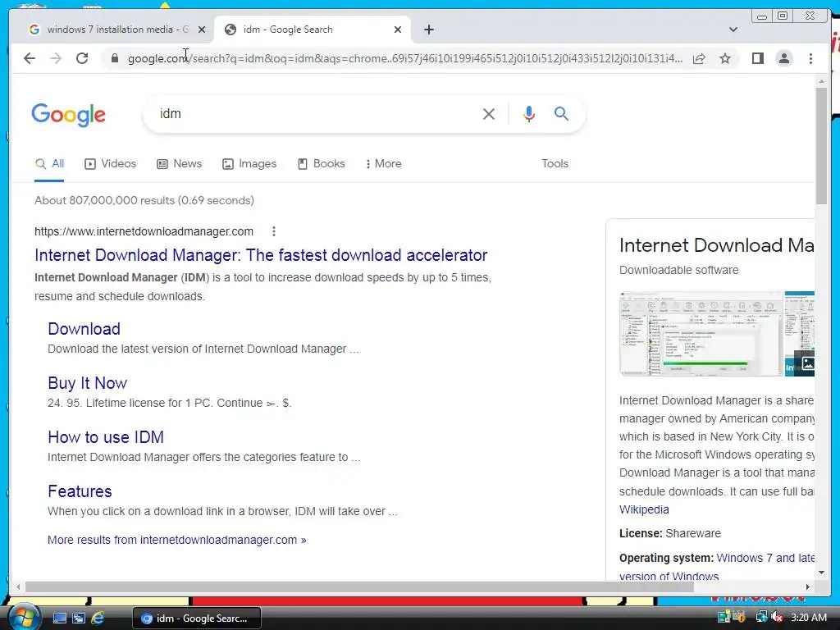Submit search with magnifier icon
This screenshot has width=840, height=630.
561,113
